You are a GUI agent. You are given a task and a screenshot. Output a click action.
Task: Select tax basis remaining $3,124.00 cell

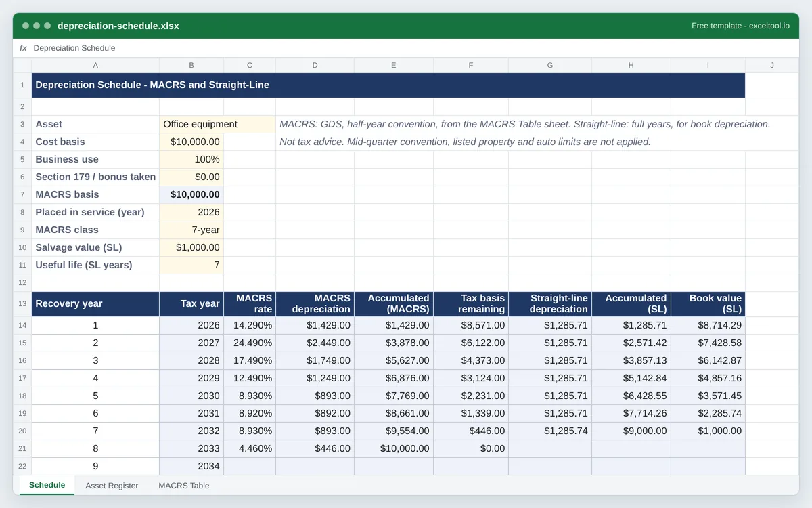pyautogui.click(x=471, y=378)
